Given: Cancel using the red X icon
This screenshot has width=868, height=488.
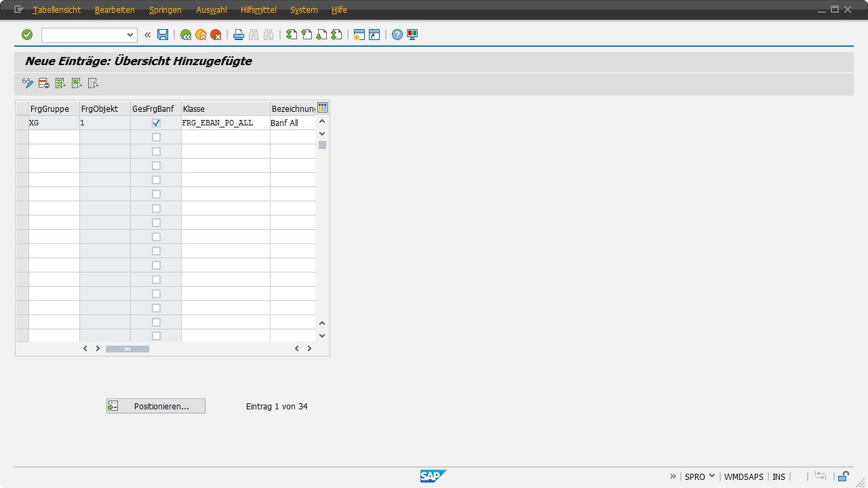Looking at the screenshot, I should (216, 35).
